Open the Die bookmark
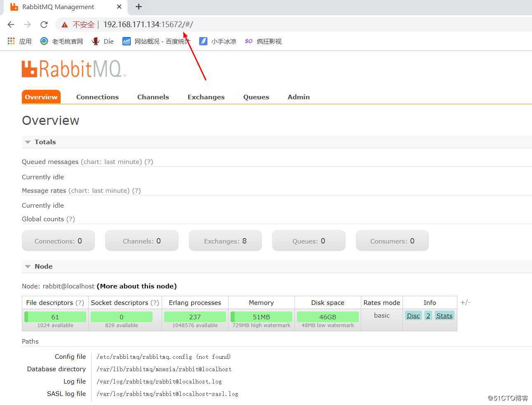532x405 pixels. pos(103,41)
